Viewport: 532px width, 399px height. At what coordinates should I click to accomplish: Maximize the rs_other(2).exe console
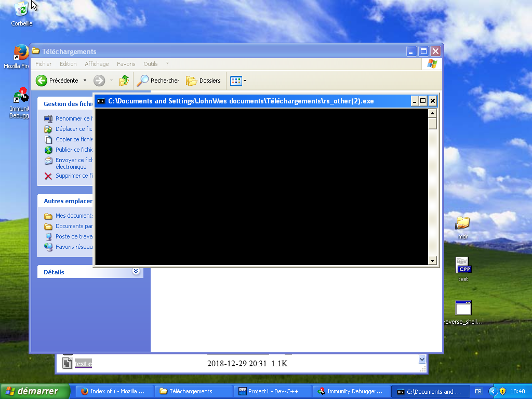423,101
